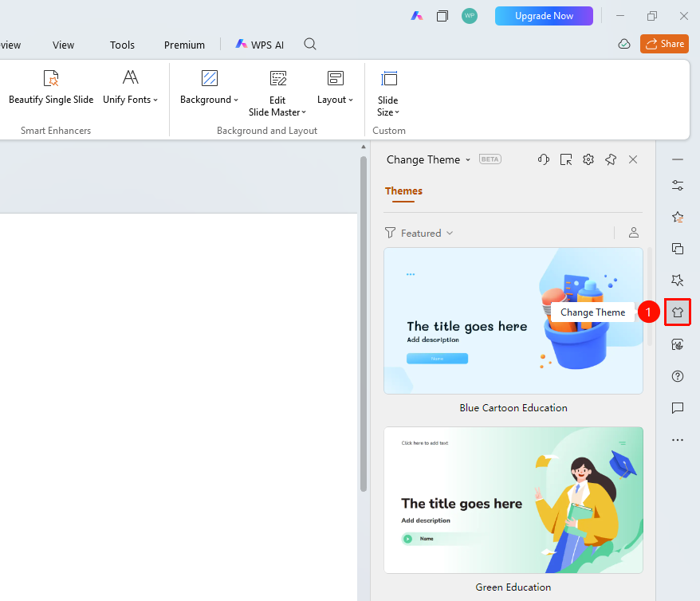
Task: Switch to the View tab
Action: [64, 45]
